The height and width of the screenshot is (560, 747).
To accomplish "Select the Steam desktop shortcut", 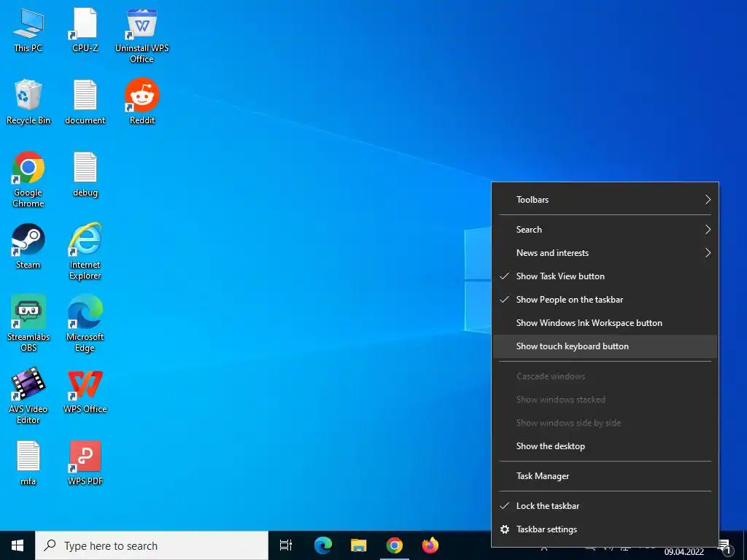I will [x=28, y=246].
